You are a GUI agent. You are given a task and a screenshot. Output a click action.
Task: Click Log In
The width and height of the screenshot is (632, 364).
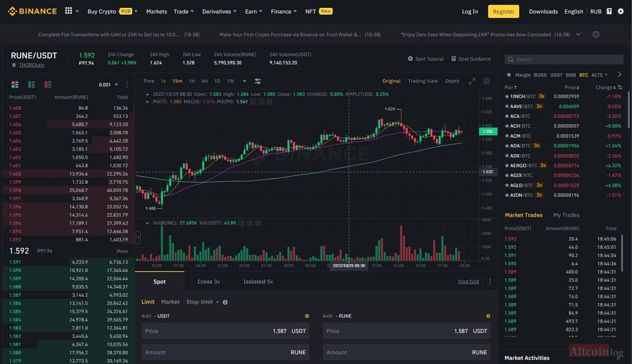(x=470, y=11)
